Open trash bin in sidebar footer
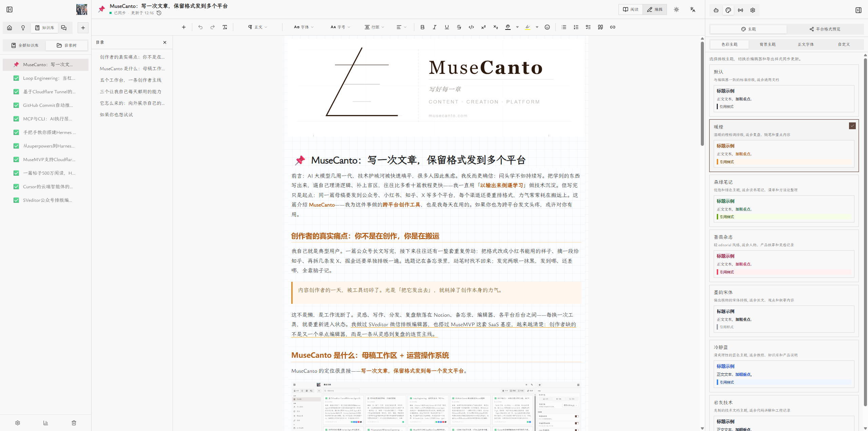This screenshot has height=431, width=868. (74, 423)
